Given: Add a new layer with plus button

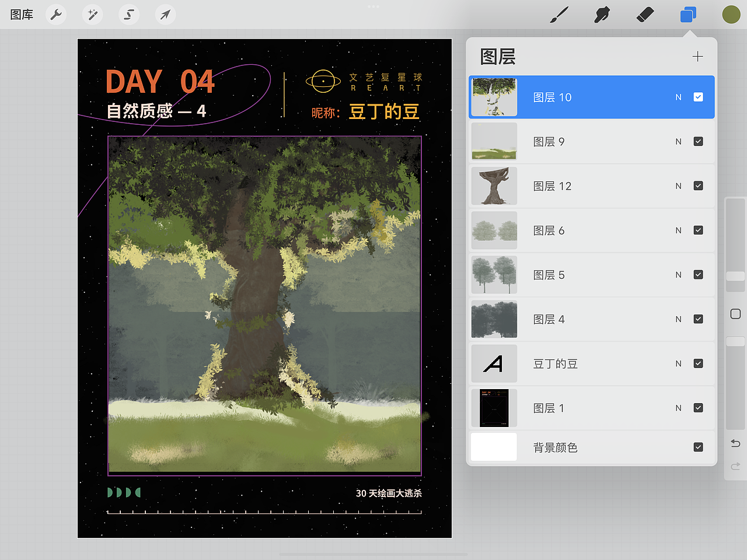Looking at the screenshot, I should [697, 57].
